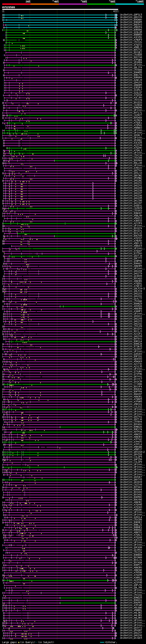Select label UniRef100_Q8W4B5
The height and width of the screenshot is (644, 146).
[x=131, y=85]
